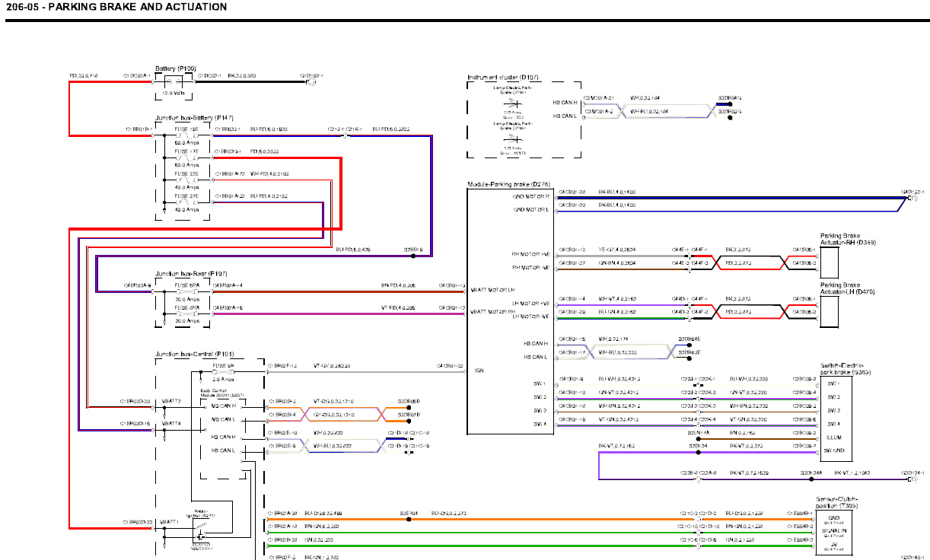Click the 'GND MOTOR L' pin label

(x=532, y=208)
